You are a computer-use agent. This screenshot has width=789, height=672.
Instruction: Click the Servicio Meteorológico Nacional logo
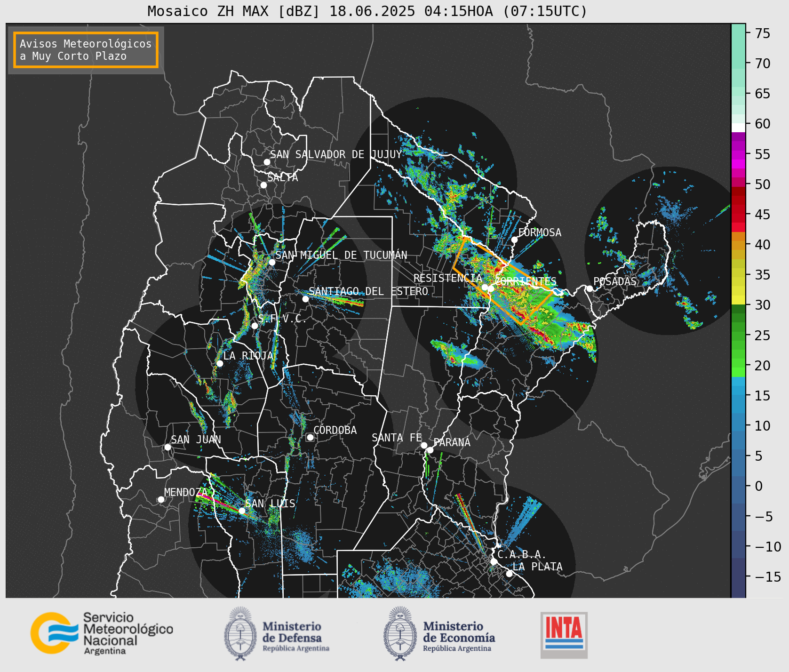point(102,633)
